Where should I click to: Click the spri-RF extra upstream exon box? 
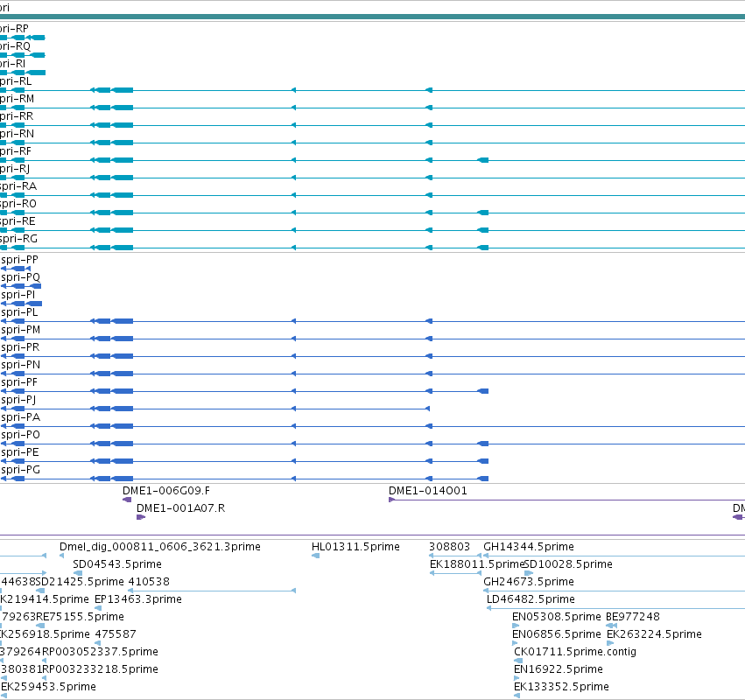pos(483,160)
